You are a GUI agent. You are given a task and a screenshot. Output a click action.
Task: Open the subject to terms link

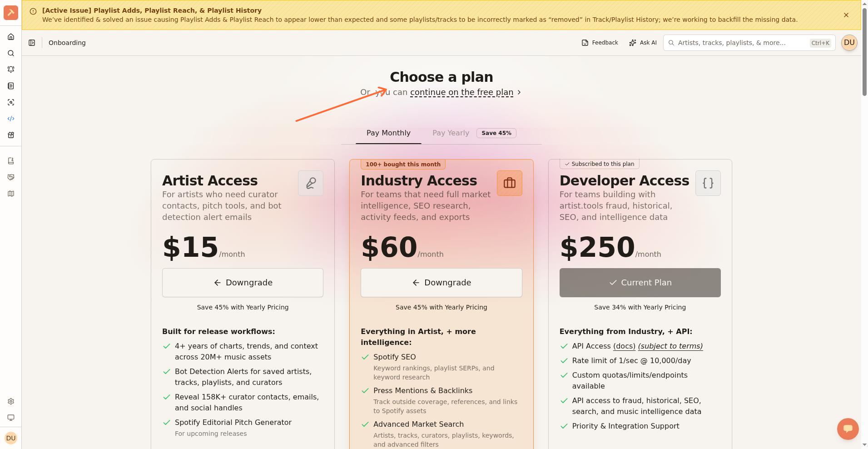670,346
